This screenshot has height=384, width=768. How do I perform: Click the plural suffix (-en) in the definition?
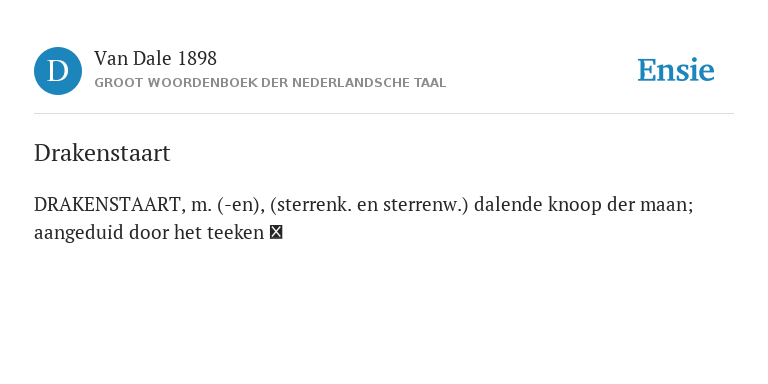241,205
